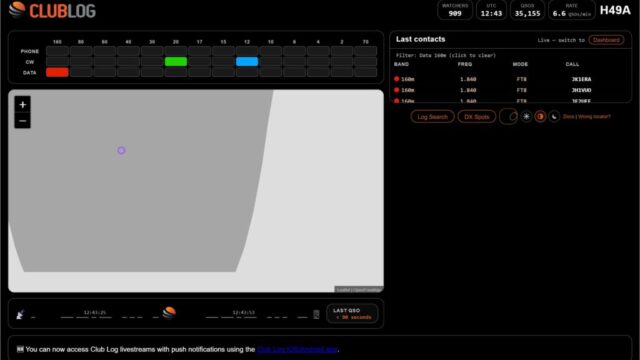
Task: Clear the Data 160m filter
Action: tap(446, 55)
